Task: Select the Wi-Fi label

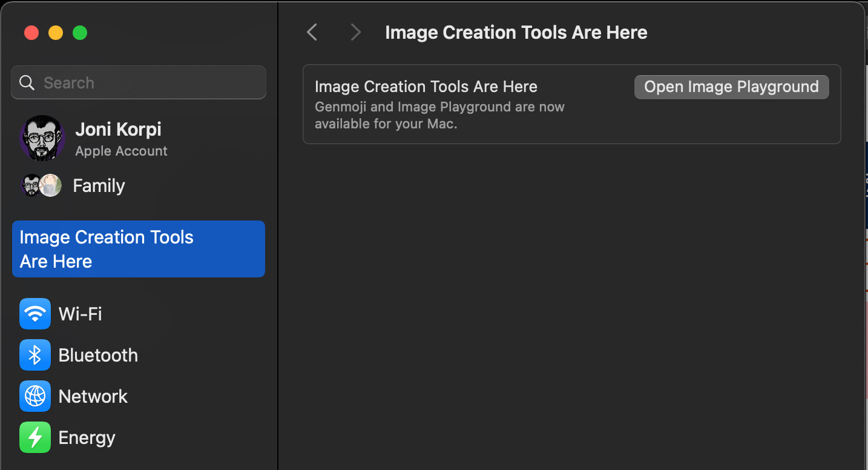Action: click(80, 314)
